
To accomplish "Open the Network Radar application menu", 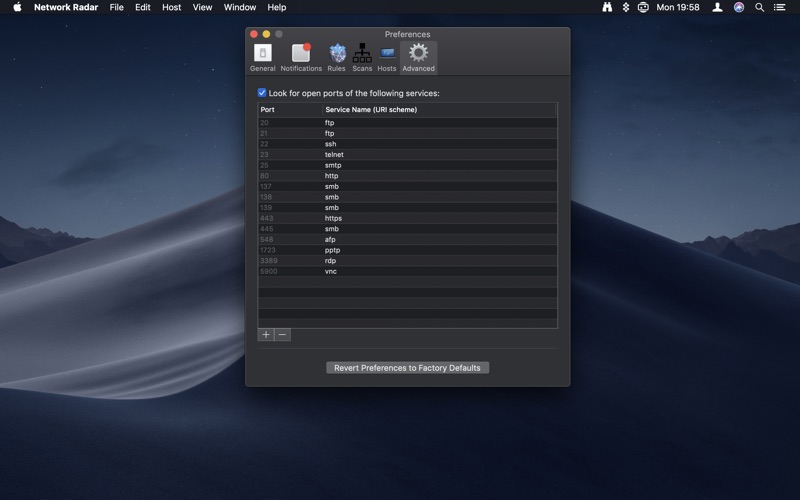I will click(x=66, y=7).
